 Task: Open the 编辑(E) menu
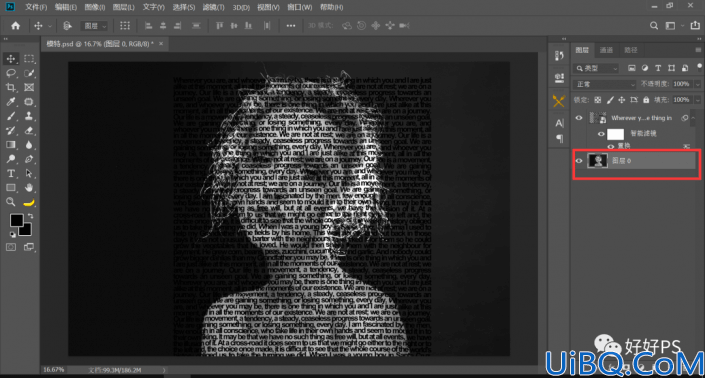point(66,7)
